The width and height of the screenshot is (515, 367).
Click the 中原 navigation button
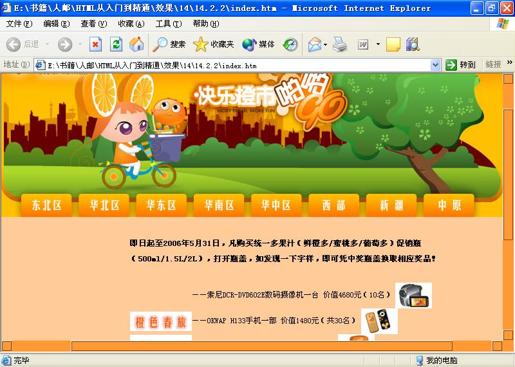click(449, 205)
